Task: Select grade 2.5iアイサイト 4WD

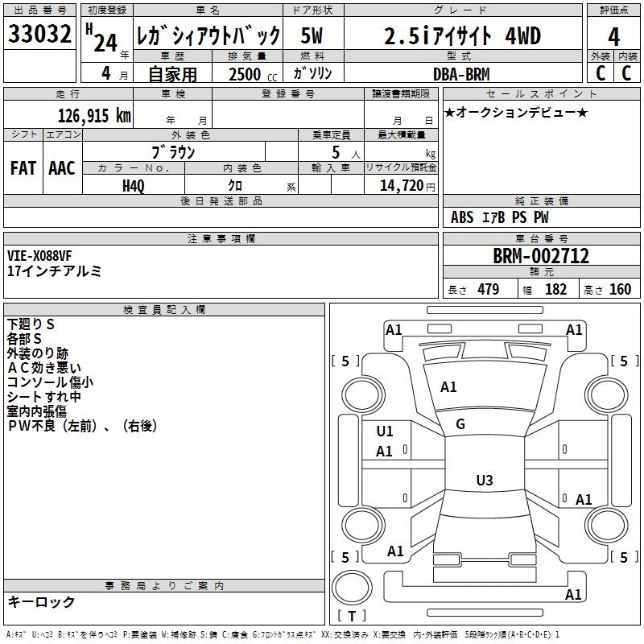Action: pos(462,35)
